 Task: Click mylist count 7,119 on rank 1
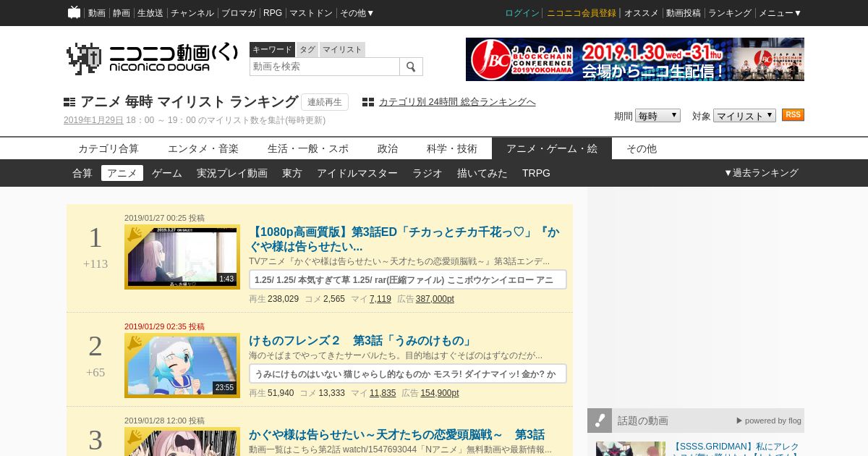tap(380, 299)
